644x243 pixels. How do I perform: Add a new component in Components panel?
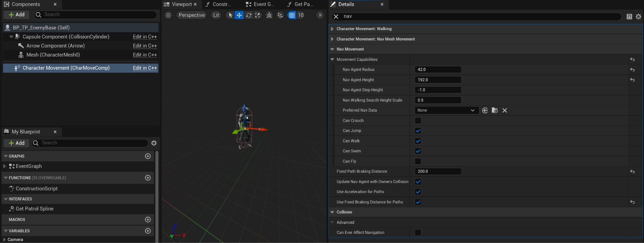point(17,15)
